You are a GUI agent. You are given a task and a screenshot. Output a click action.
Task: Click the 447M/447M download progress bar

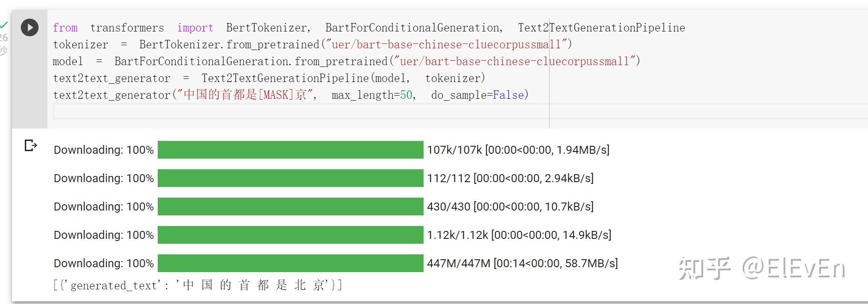(x=290, y=263)
